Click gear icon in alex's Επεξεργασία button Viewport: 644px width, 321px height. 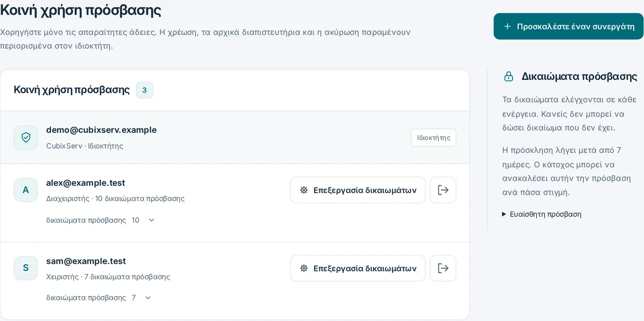click(304, 190)
